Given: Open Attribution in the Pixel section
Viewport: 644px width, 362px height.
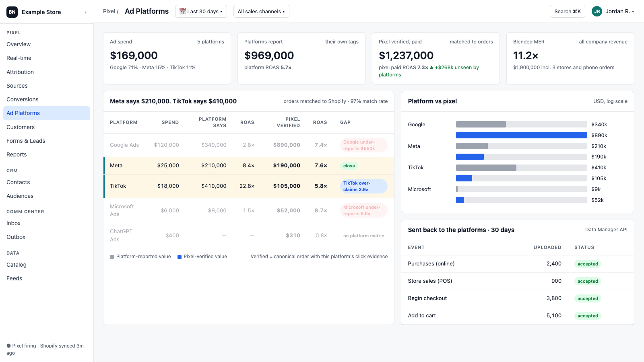Looking at the screenshot, I should click(47, 72).
